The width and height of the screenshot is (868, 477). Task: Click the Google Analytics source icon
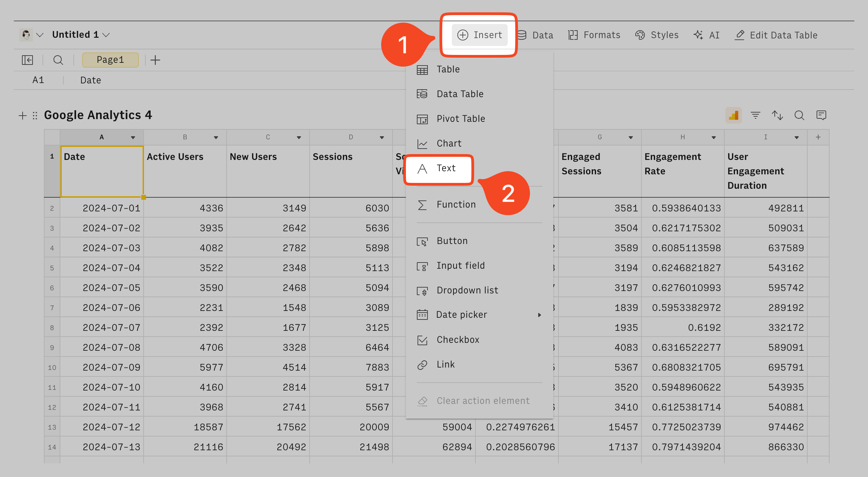point(733,115)
